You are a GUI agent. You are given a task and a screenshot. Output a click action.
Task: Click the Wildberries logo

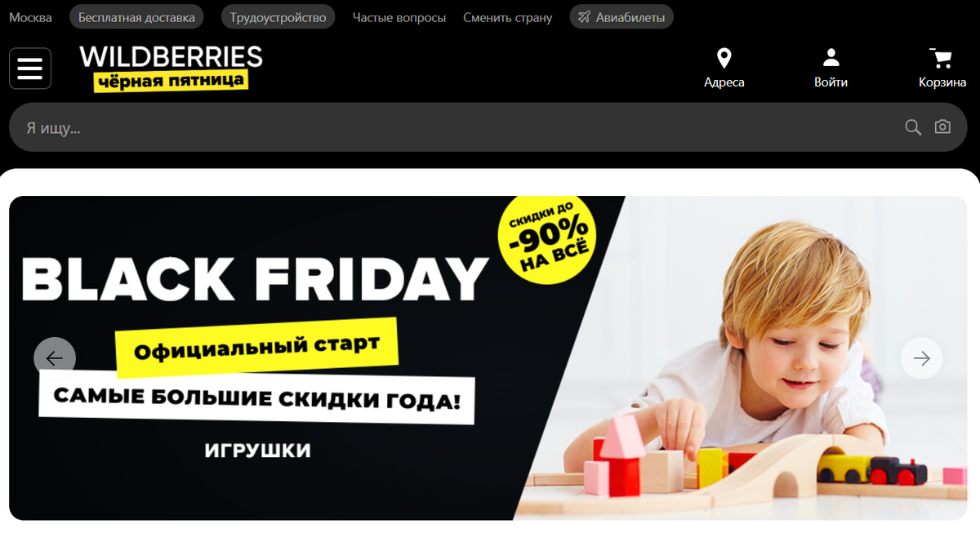171,68
